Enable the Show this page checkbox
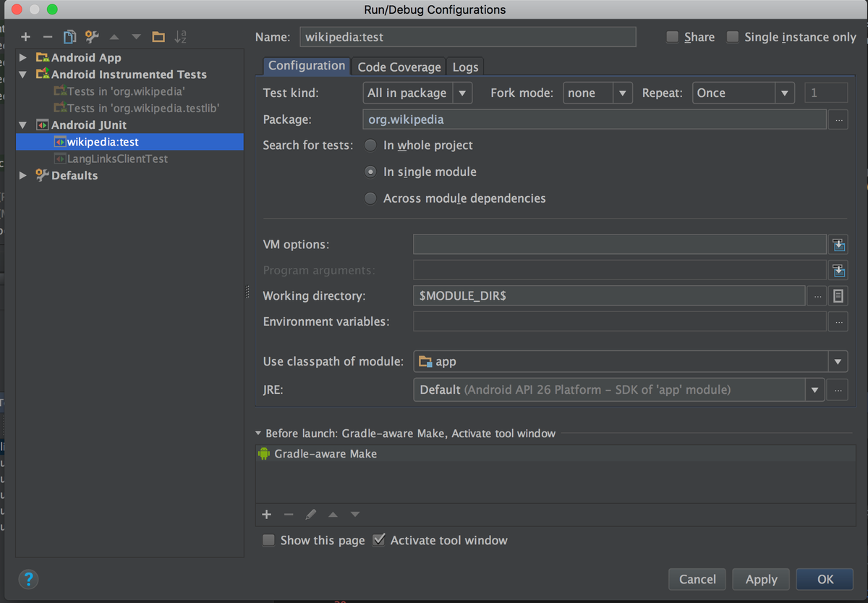Image resolution: width=868 pixels, height=603 pixels. click(x=268, y=540)
